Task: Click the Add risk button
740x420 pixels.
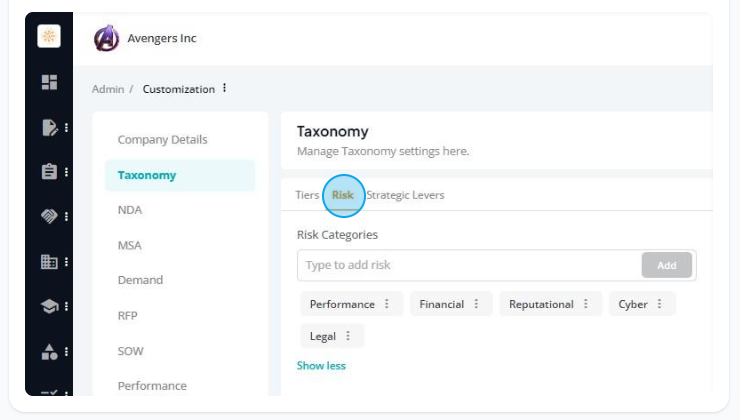Action: 666,265
